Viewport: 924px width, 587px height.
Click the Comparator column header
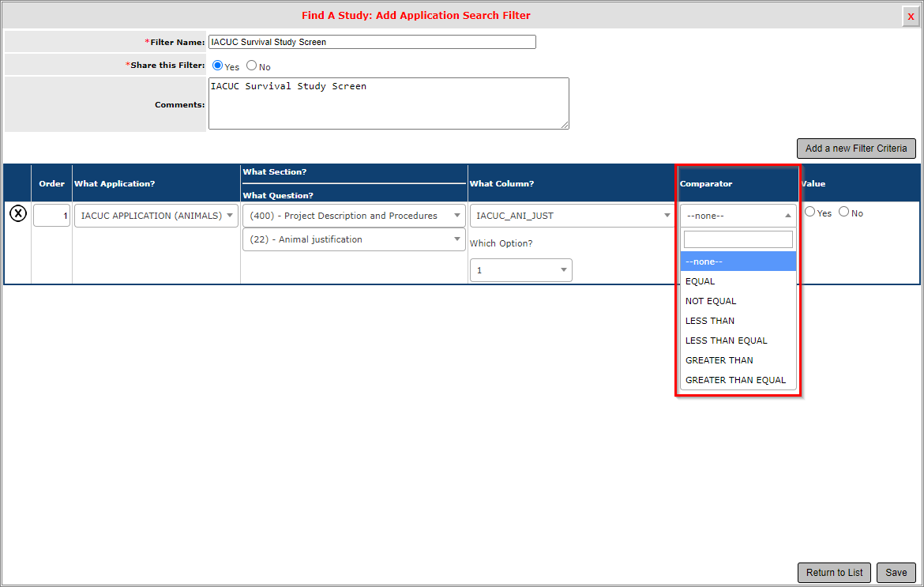706,184
